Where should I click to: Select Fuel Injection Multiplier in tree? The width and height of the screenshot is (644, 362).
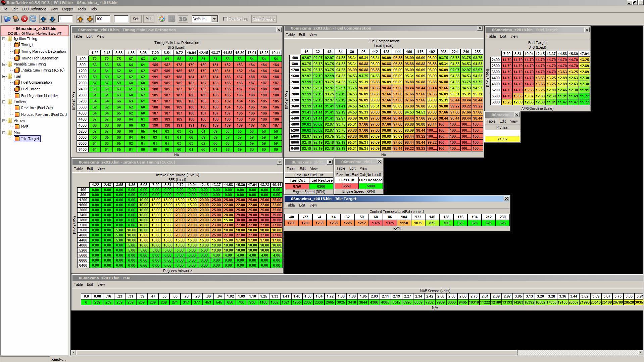pyautogui.click(x=40, y=96)
